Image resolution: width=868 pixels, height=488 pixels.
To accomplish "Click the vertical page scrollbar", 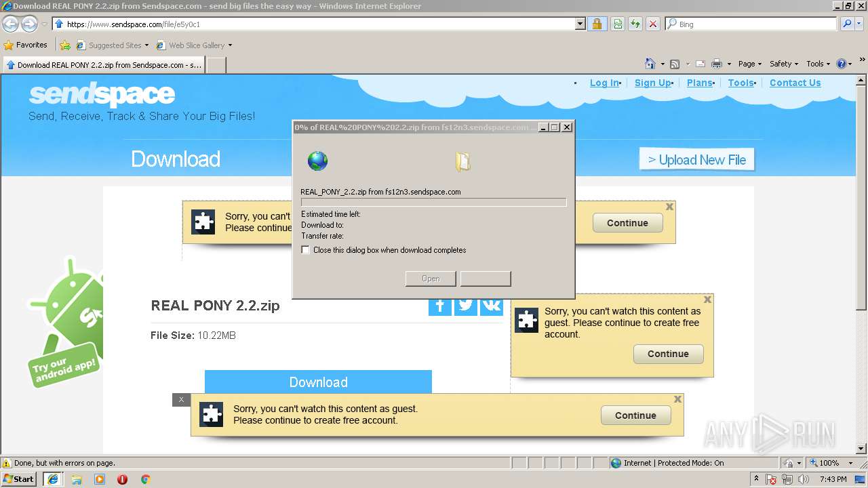I will click(862, 264).
